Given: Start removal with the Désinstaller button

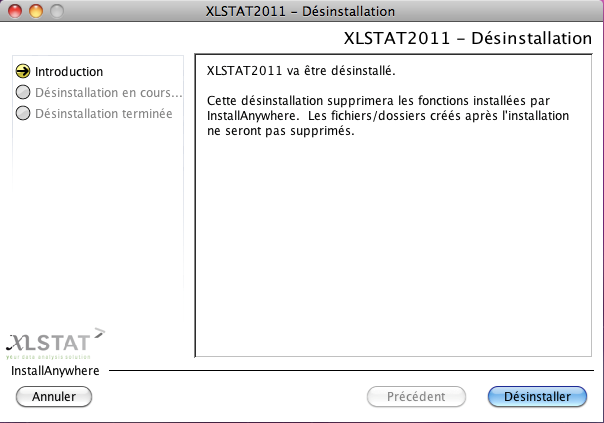Looking at the screenshot, I should [x=537, y=397].
